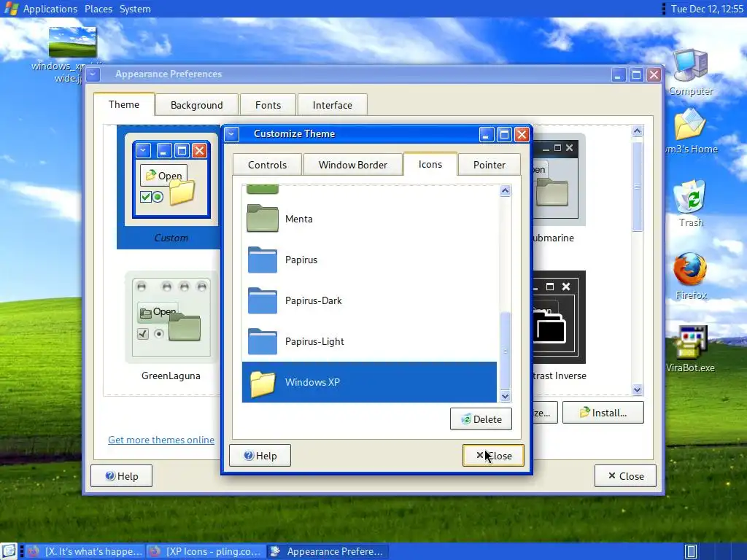Switch to the Pointer tab
This screenshot has height=560, width=747.
click(x=489, y=165)
